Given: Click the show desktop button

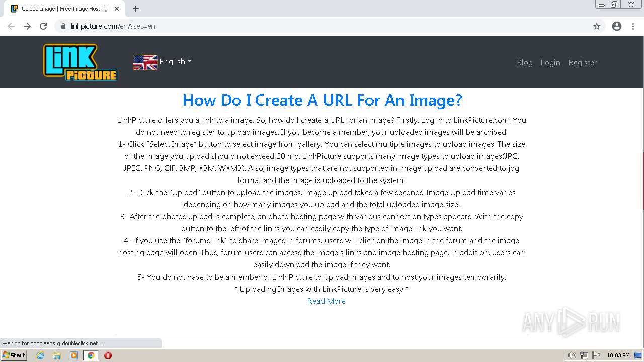Looking at the screenshot, I should pos(639,355).
